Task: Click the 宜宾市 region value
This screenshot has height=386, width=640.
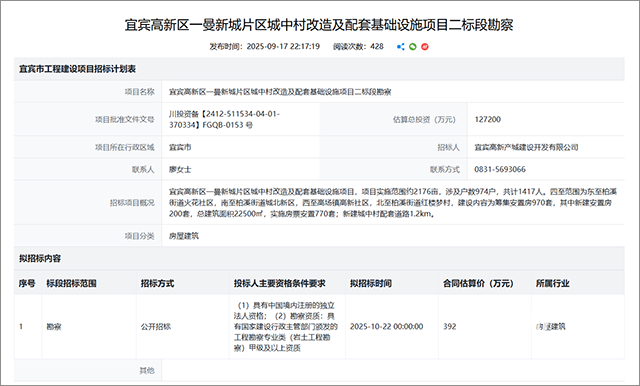Action: pos(180,147)
